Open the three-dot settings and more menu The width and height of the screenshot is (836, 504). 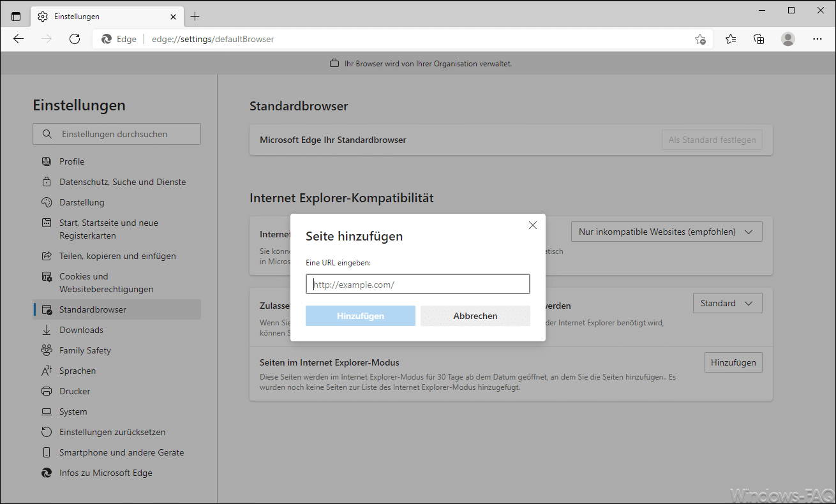(x=817, y=39)
